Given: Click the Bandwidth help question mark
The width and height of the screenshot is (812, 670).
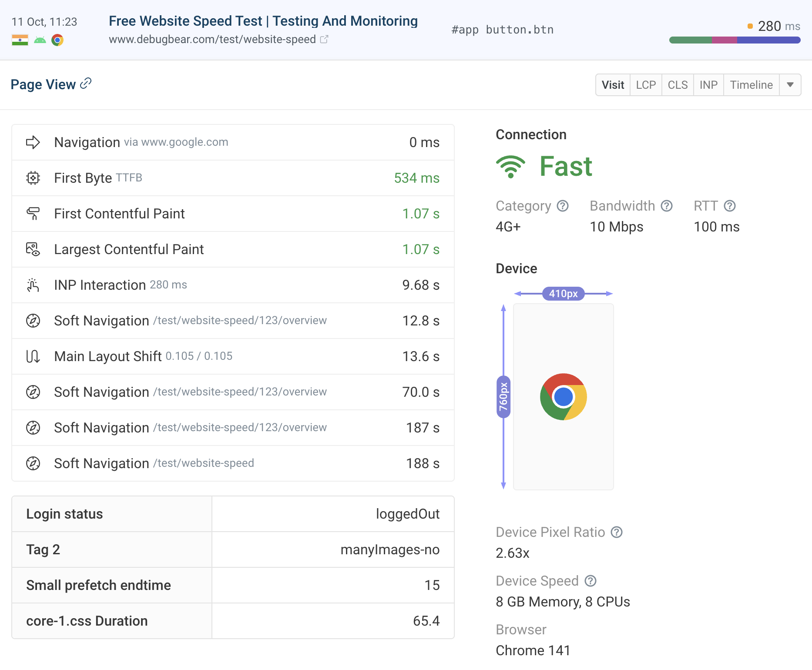Looking at the screenshot, I should 667,206.
